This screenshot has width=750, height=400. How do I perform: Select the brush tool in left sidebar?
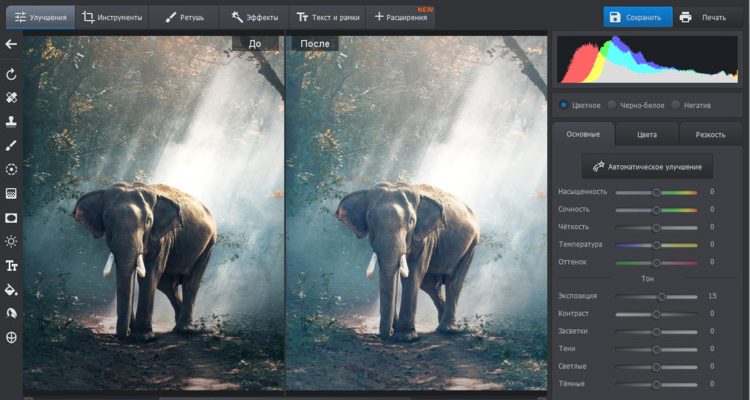pyautogui.click(x=11, y=146)
